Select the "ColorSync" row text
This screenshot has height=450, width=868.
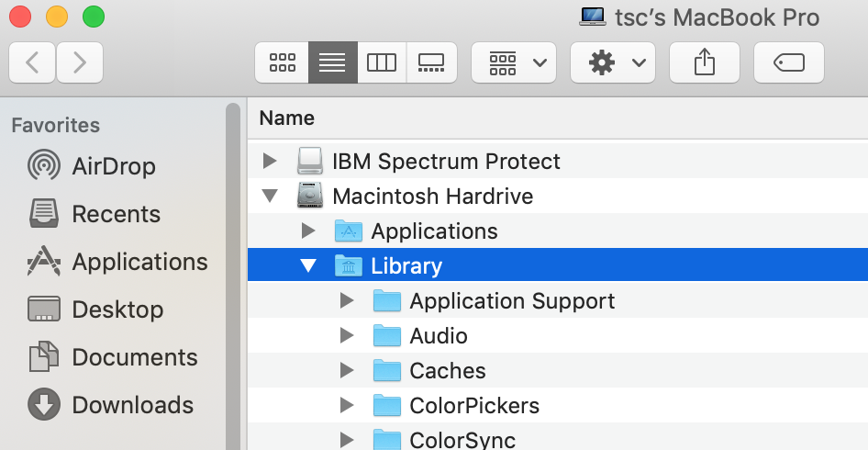462,441
